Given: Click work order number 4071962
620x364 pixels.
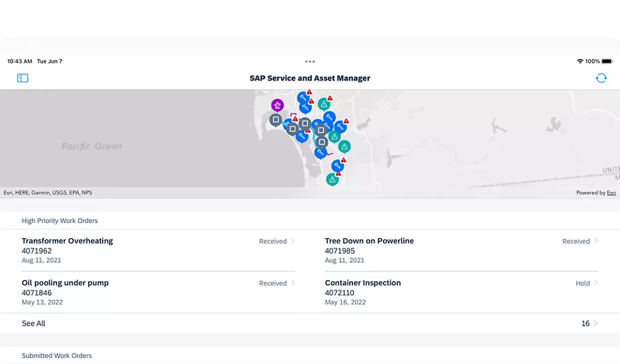Looking at the screenshot, I should tap(37, 251).
